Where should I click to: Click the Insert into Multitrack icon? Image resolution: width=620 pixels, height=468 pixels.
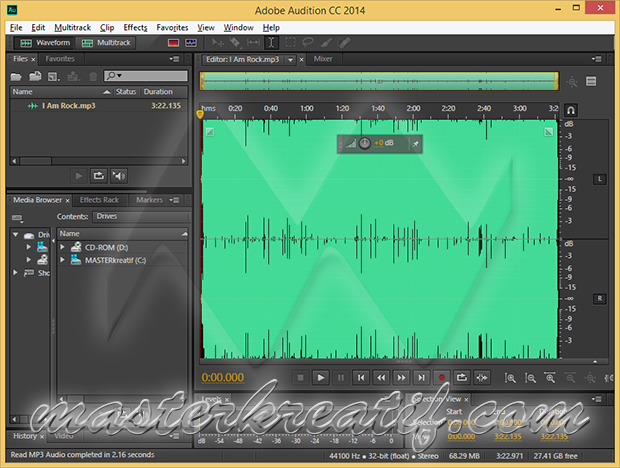click(x=73, y=76)
